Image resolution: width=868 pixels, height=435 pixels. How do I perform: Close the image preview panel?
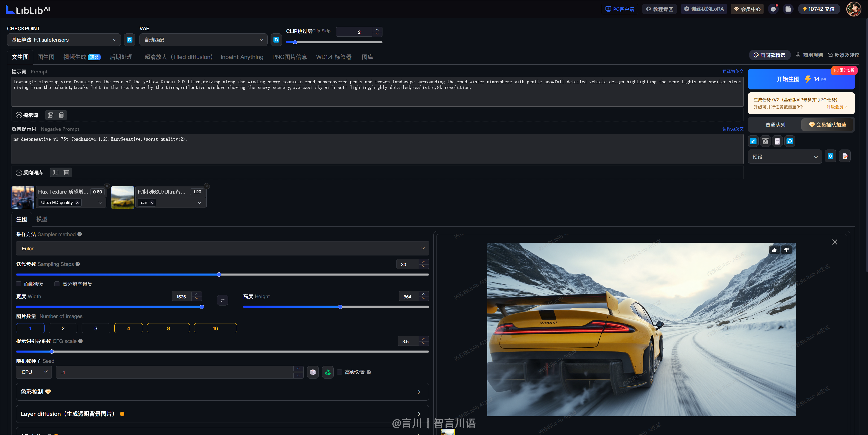click(835, 242)
